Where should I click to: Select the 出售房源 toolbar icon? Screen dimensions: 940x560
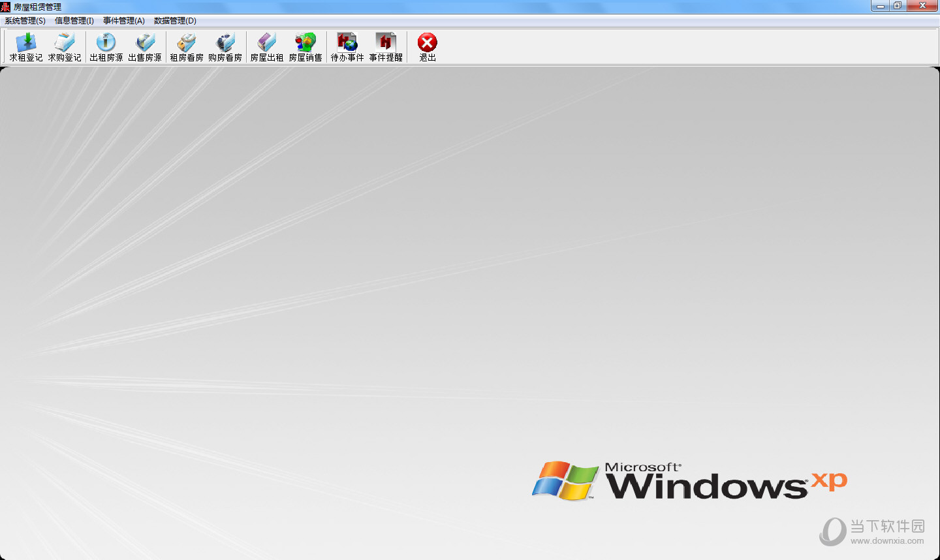tap(145, 47)
